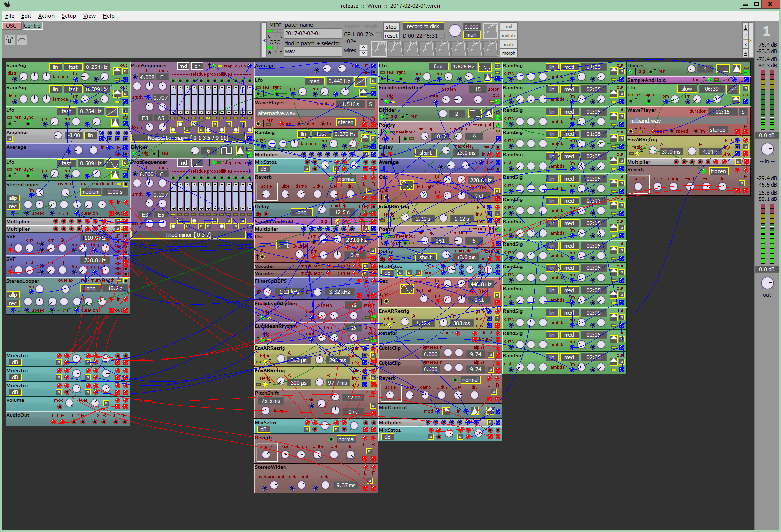The width and height of the screenshot is (781, 532).
Task: Click the square wave icon on the Divider set to 6
Action: [x=226, y=150]
